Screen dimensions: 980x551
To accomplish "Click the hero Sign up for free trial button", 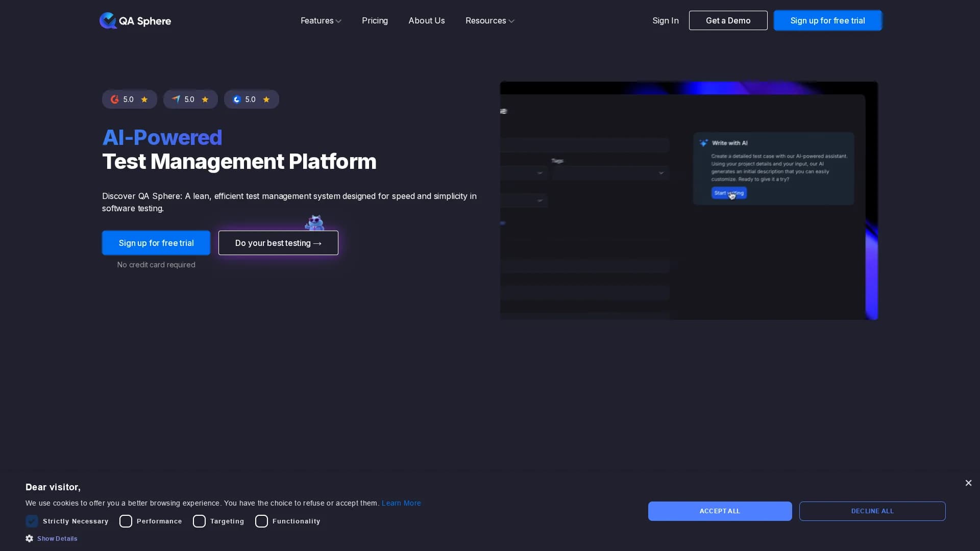I will tap(156, 243).
